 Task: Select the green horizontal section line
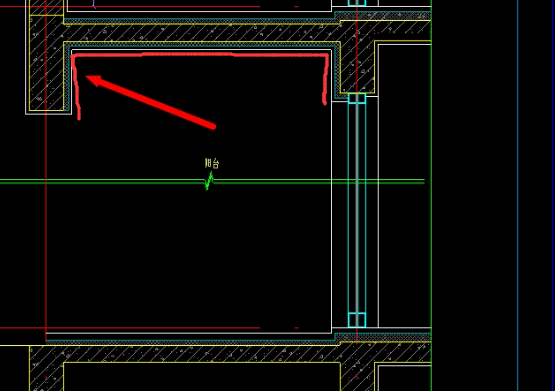tap(212, 182)
